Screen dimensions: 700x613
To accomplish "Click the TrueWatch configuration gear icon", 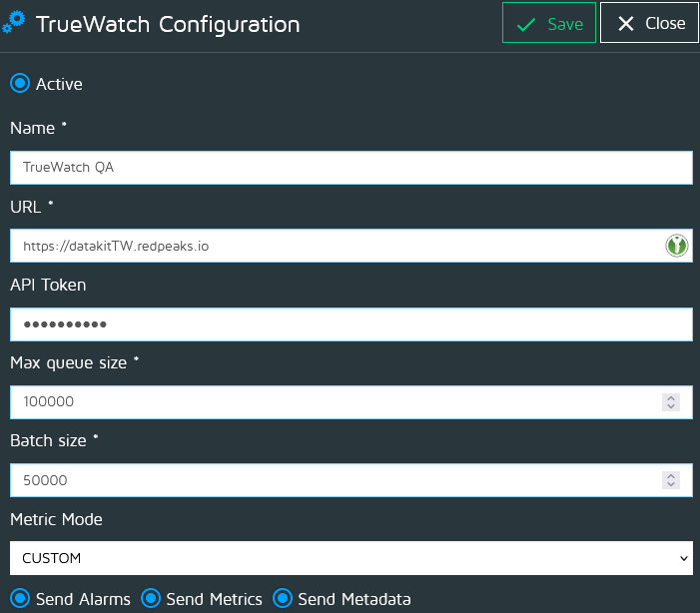I will (16, 22).
